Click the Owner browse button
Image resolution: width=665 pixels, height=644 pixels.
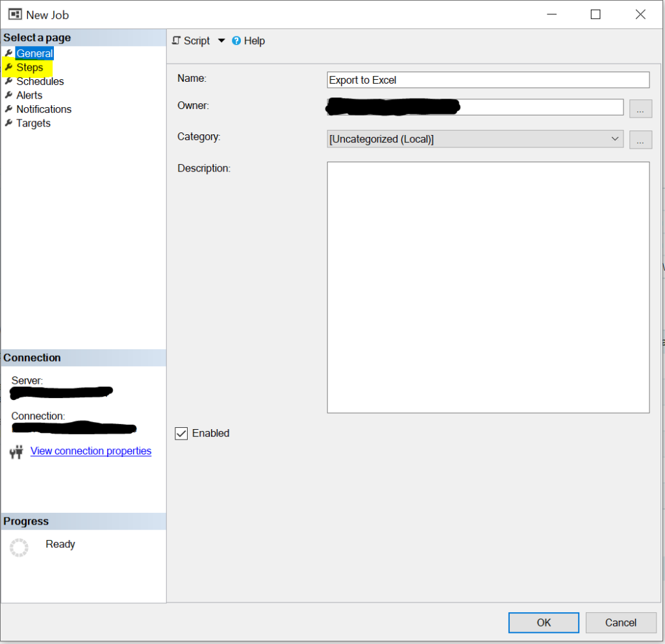640,108
